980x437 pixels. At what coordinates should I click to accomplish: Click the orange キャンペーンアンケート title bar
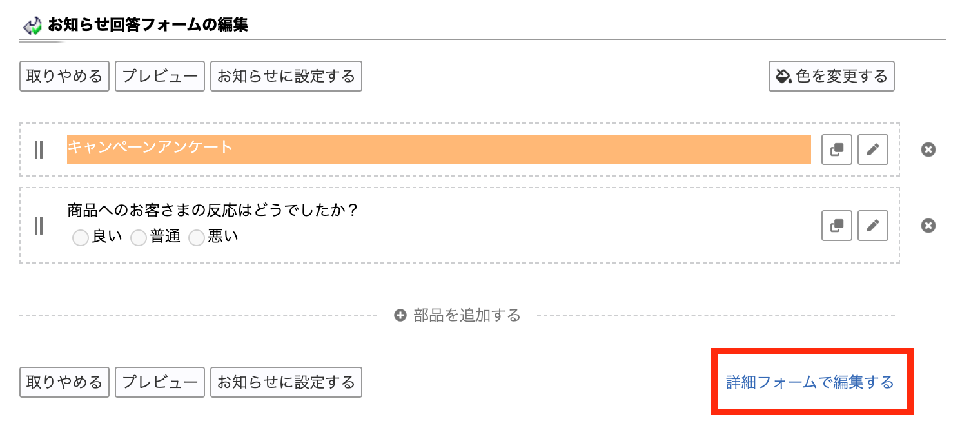[x=439, y=150]
